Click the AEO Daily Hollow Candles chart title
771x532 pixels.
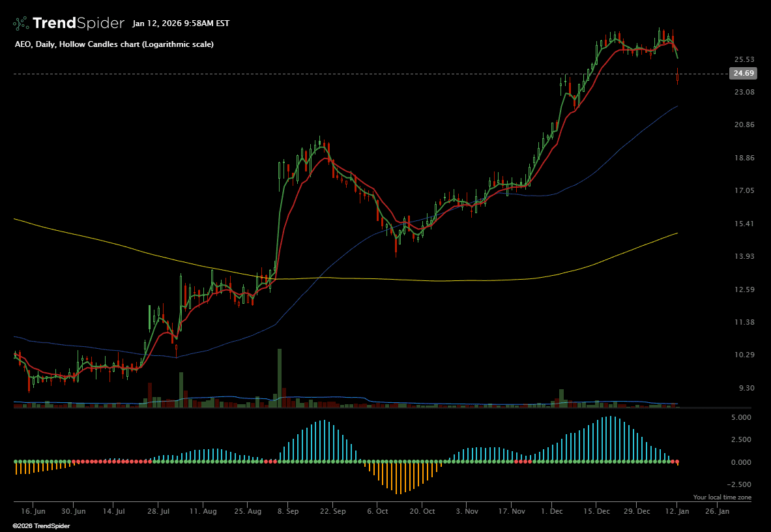tap(114, 44)
